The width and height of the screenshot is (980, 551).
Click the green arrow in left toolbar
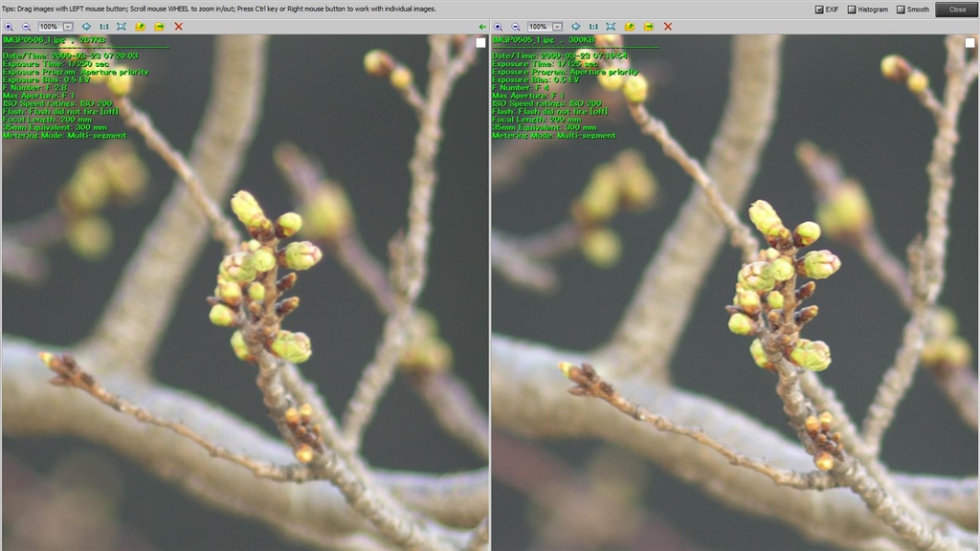point(482,27)
